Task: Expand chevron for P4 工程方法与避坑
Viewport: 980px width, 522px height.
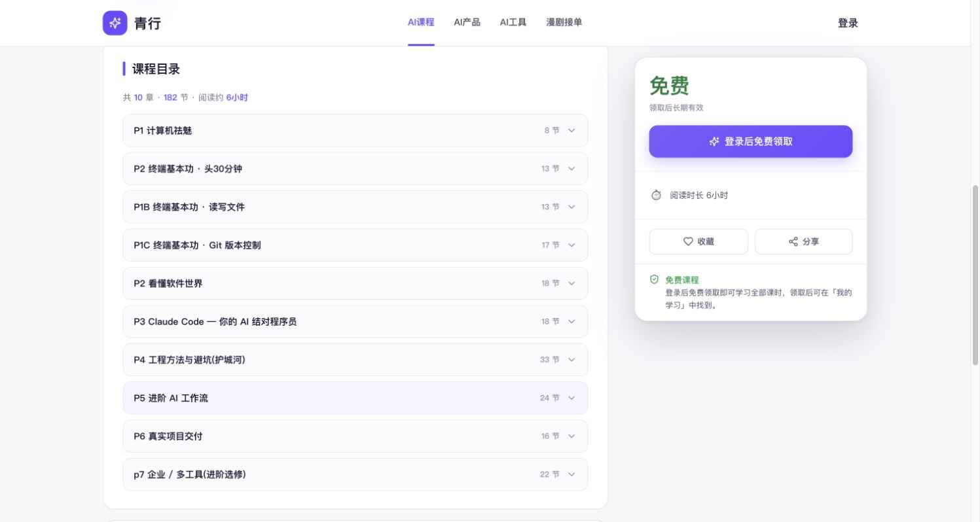Action: (572, 360)
